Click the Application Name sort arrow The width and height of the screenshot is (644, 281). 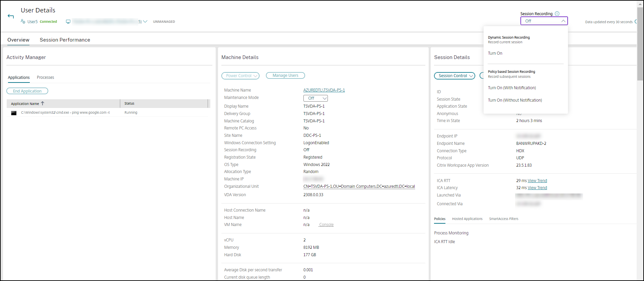[43, 104]
